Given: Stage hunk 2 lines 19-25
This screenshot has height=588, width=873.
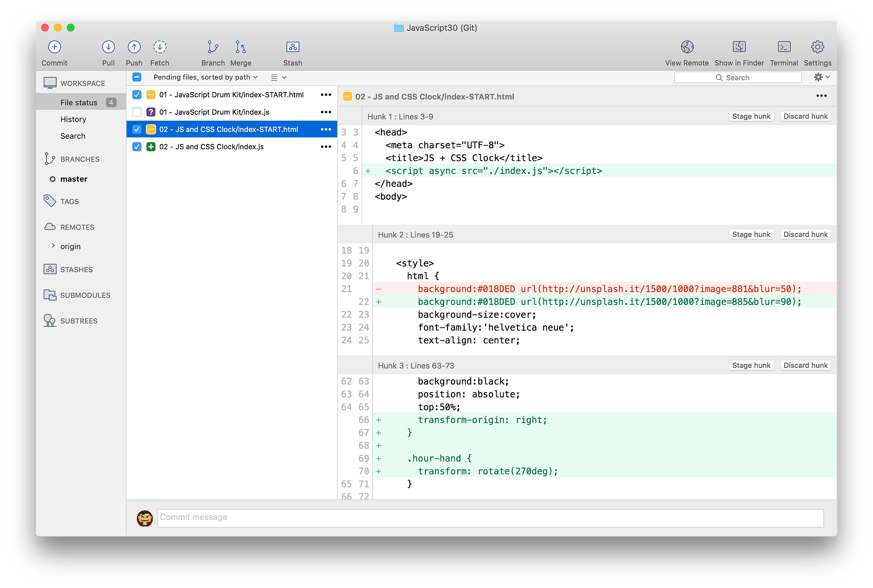Looking at the screenshot, I should pos(751,235).
